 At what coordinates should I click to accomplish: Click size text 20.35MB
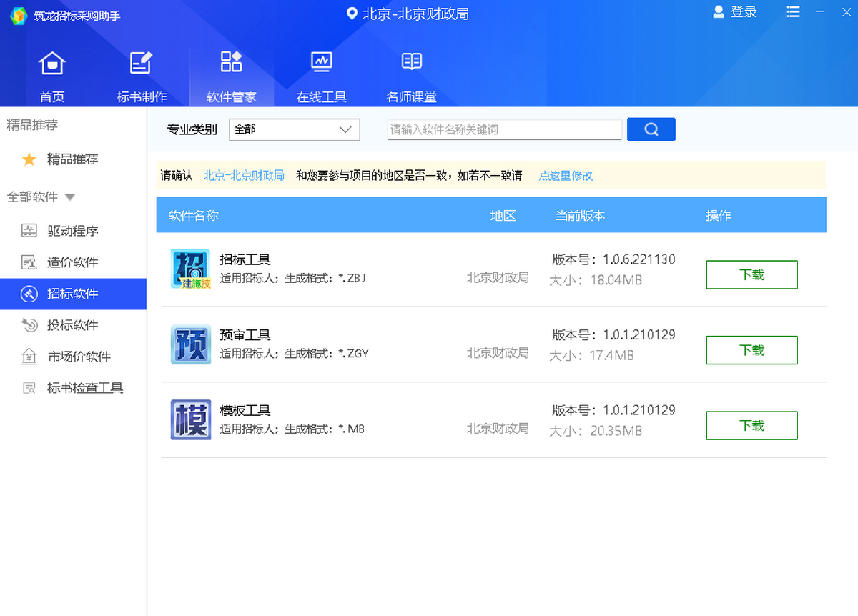coord(616,431)
